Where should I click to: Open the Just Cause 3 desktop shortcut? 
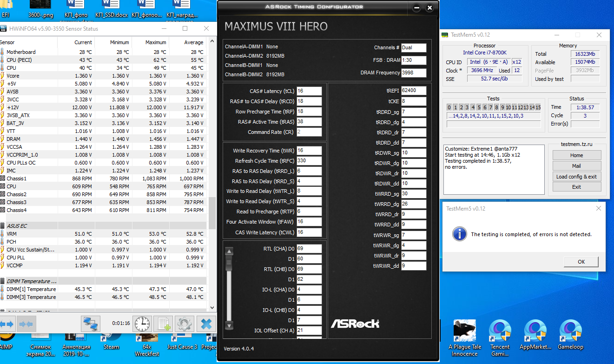pyautogui.click(x=182, y=342)
